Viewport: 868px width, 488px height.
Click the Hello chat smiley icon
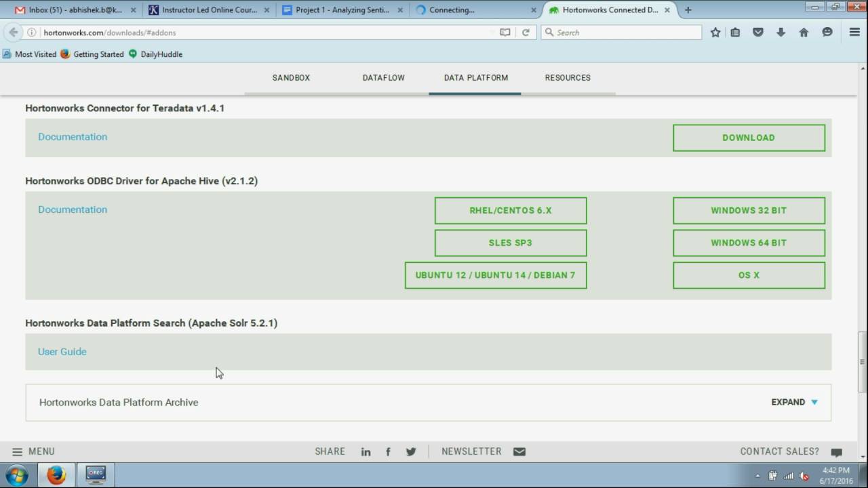click(827, 33)
